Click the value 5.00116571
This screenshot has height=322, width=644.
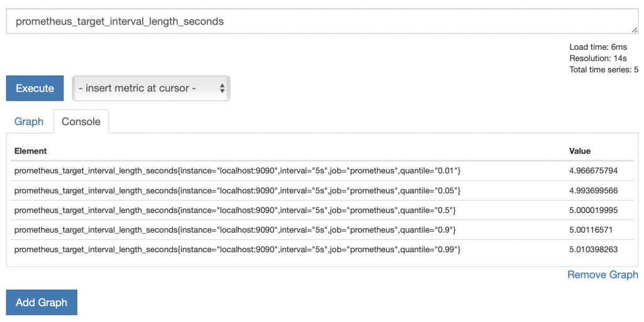pos(591,230)
